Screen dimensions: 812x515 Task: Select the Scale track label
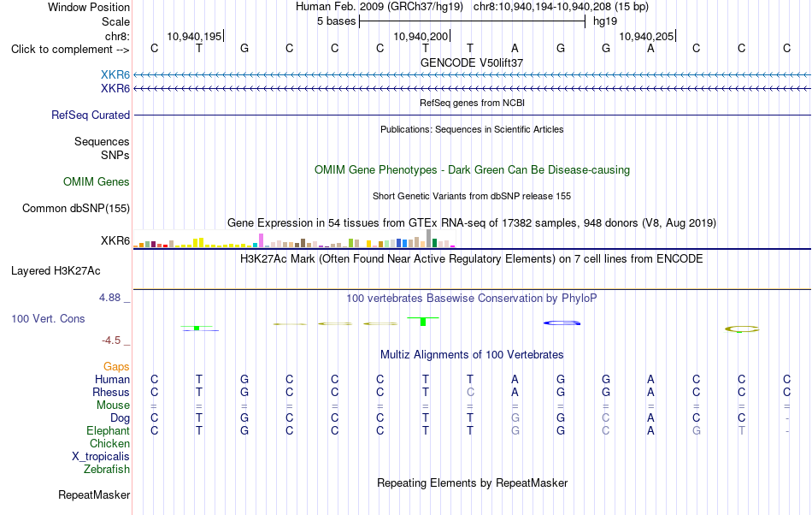[x=115, y=21]
